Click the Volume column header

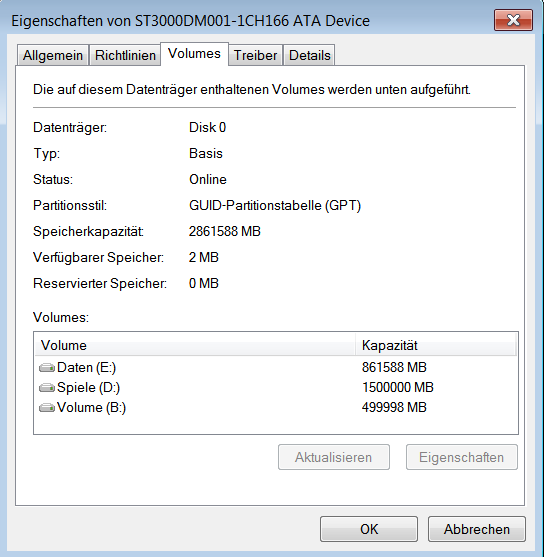click(x=195, y=345)
